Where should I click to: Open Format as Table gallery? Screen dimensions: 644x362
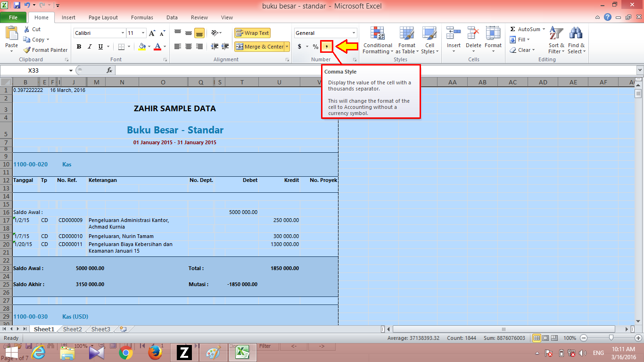tap(407, 41)
